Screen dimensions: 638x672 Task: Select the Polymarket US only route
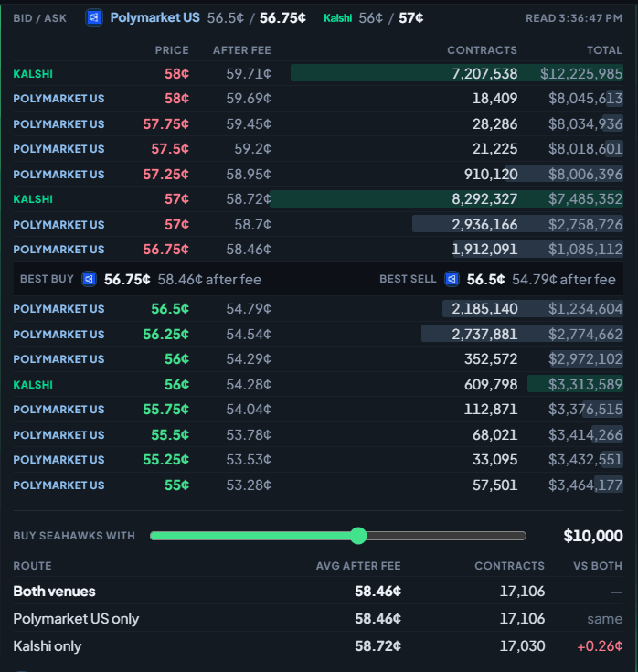(318, 619)
